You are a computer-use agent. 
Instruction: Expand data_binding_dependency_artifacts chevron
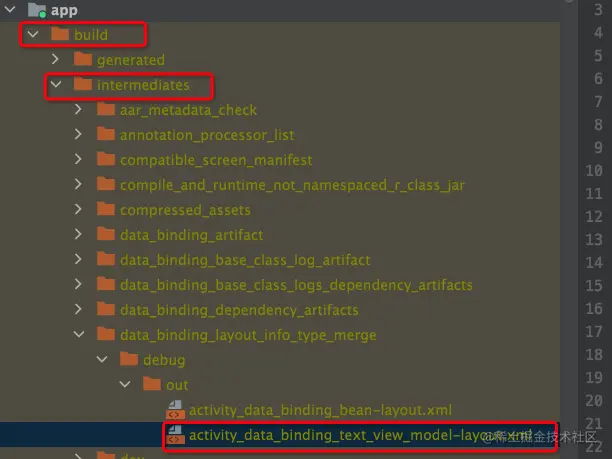click(x=78, y=309)
